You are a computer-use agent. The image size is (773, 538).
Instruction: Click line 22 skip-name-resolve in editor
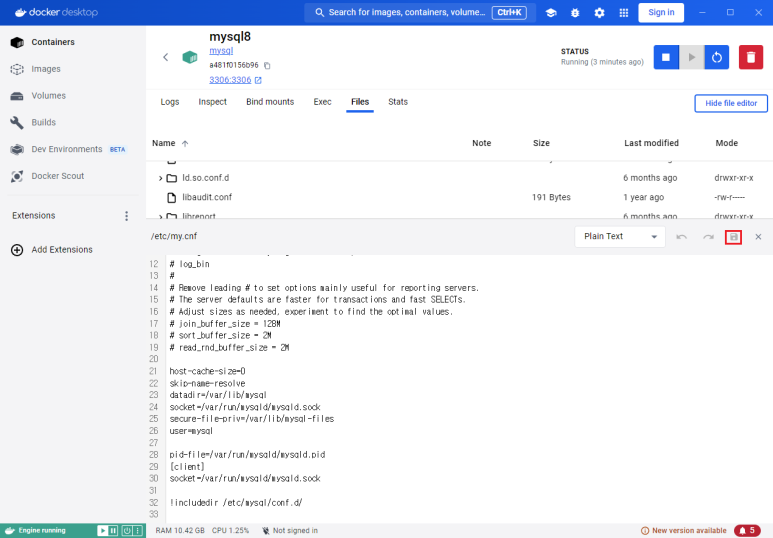(x=207, y=384)
